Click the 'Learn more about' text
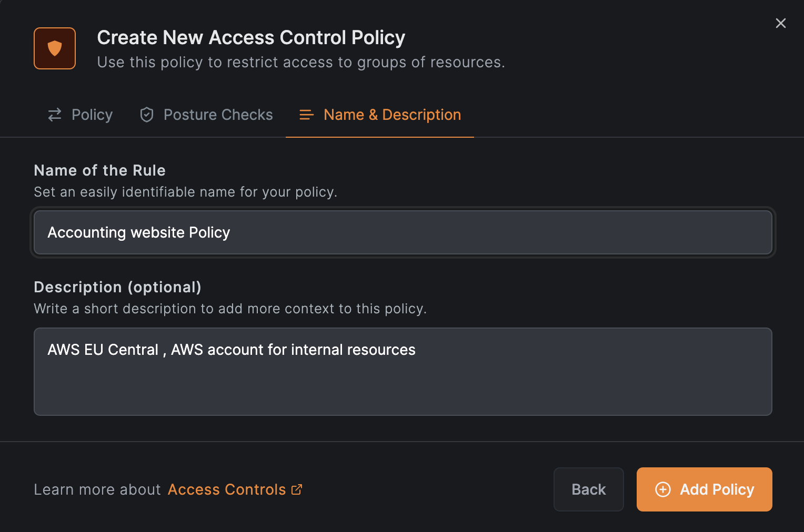Viewport: 804px width, 532px height. (97, 489)
